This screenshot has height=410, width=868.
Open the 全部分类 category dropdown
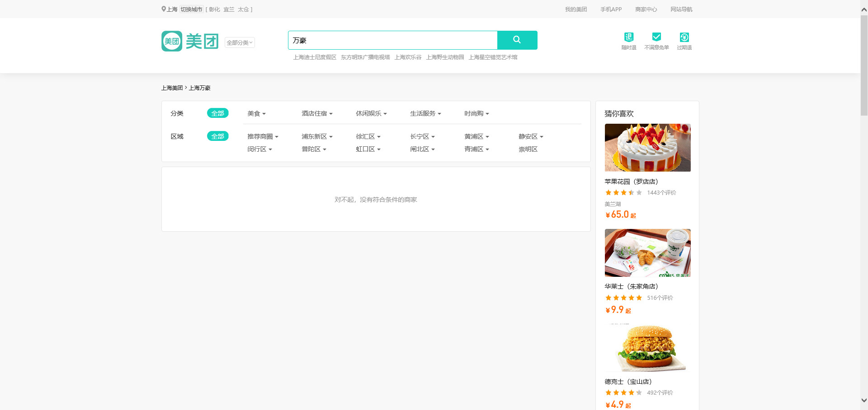coord(240,42)
